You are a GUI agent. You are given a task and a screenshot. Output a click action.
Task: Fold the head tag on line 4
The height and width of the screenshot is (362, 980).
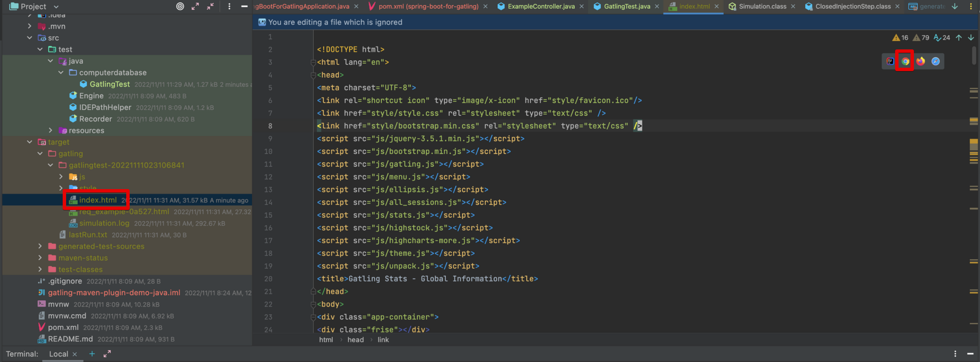coord(313,75)
